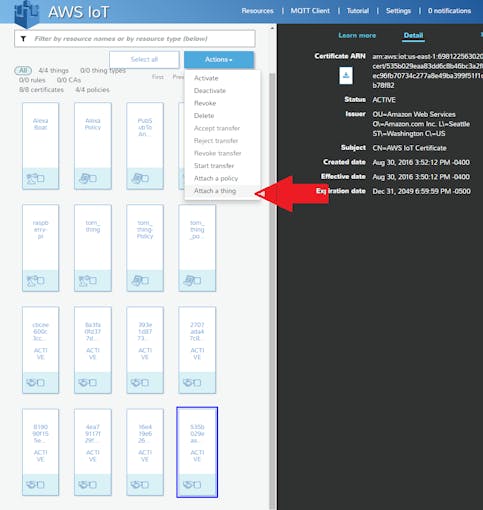Choose Revoke from the Actions menu
Image resolution: width=483 pixels, height=510 pixels.
click(205, 103)
